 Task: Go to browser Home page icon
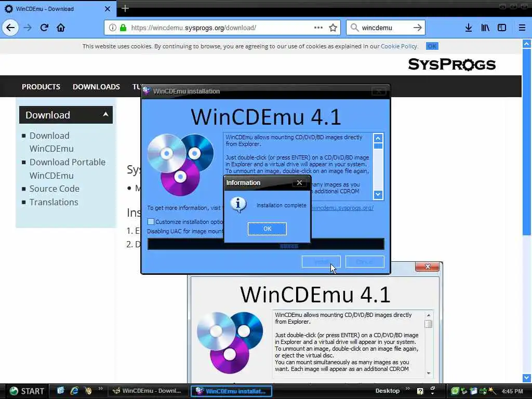pyautogui.click(x=61, y=28)
